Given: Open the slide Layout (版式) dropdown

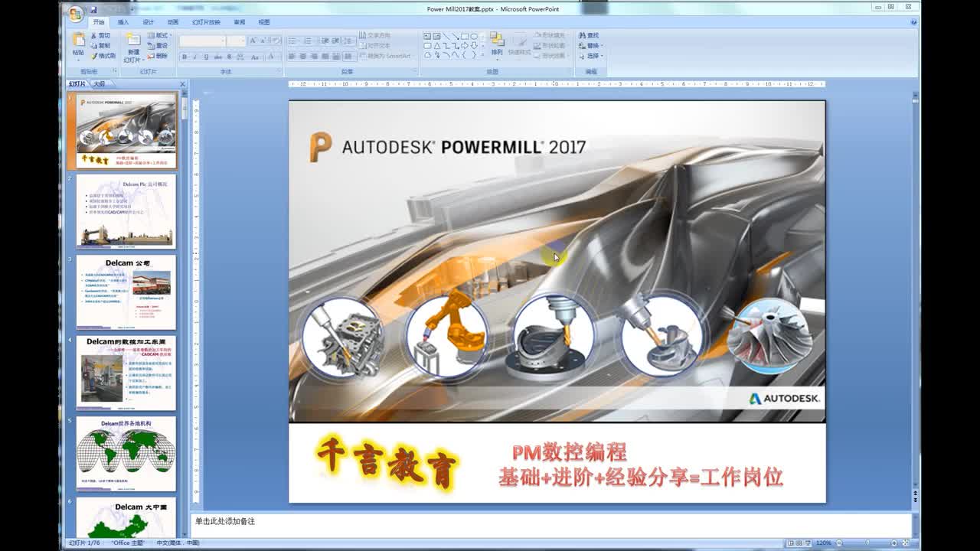Looking at the screenshot, I should (x=158, y=35).
